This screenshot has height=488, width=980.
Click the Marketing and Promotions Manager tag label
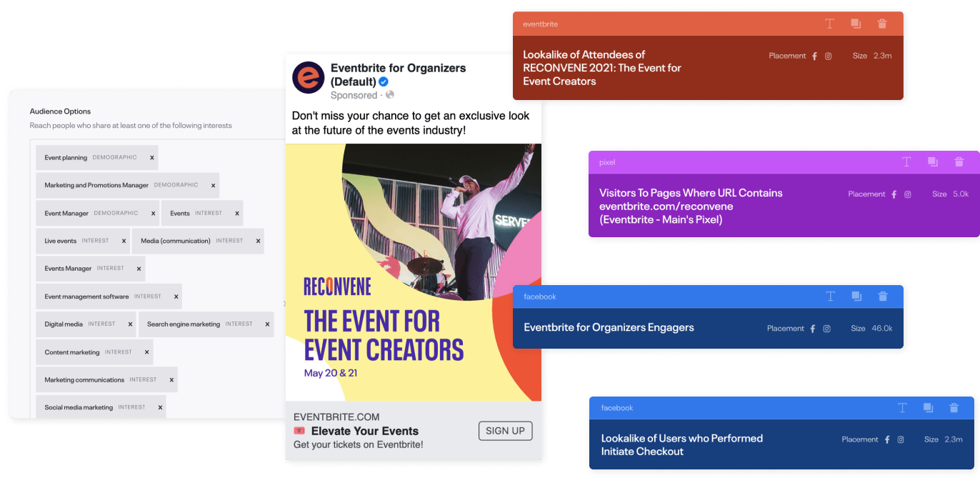point(96,186)
